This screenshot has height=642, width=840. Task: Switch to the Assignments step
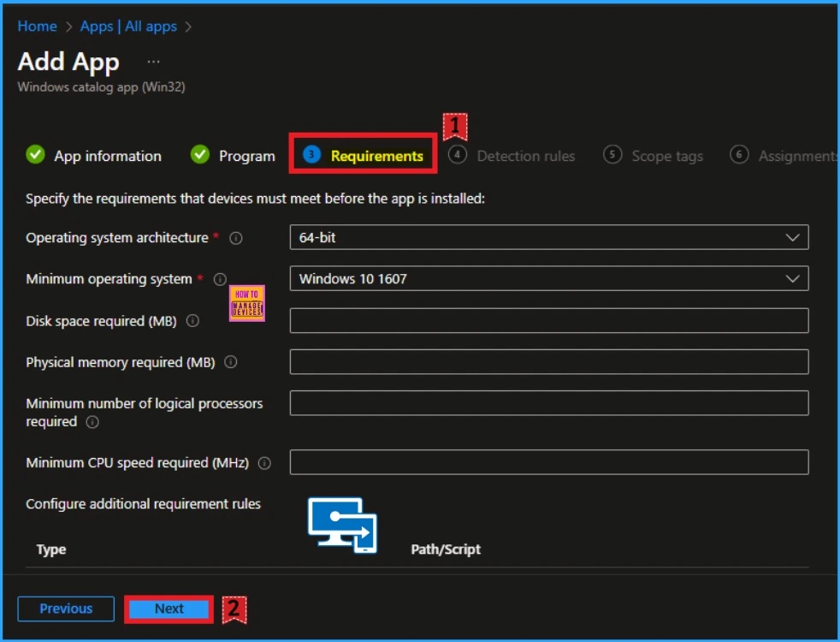(x=798, y=156)
